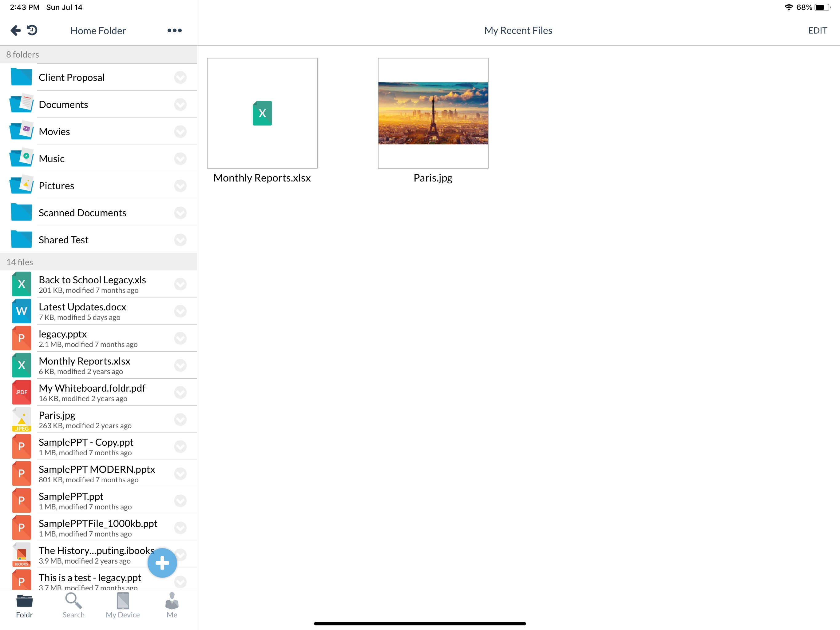Expand options chevron for My Whiteboard.foldr.pdf

[180, 392]
